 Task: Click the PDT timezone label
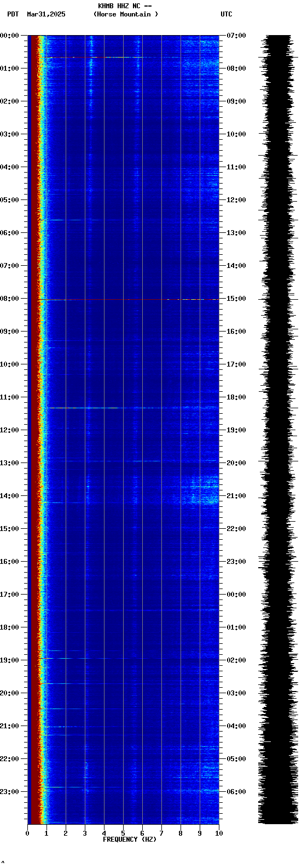coord(13,14)
